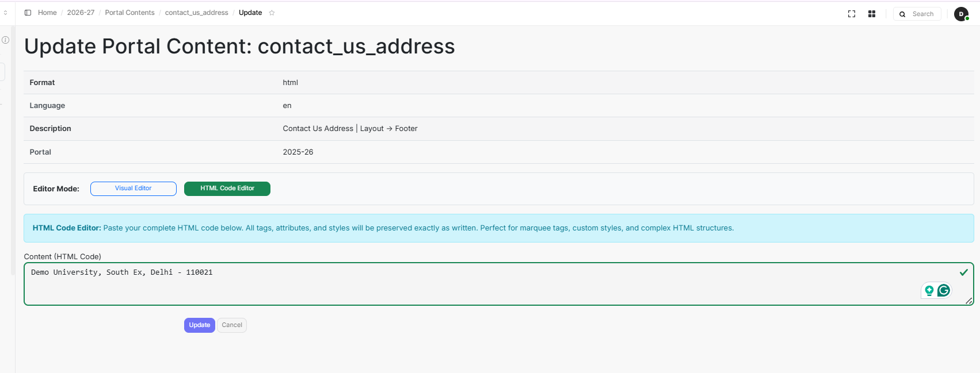Open the 2026-27 breadcrumb
980x373 pixels.
coord(81,13)
